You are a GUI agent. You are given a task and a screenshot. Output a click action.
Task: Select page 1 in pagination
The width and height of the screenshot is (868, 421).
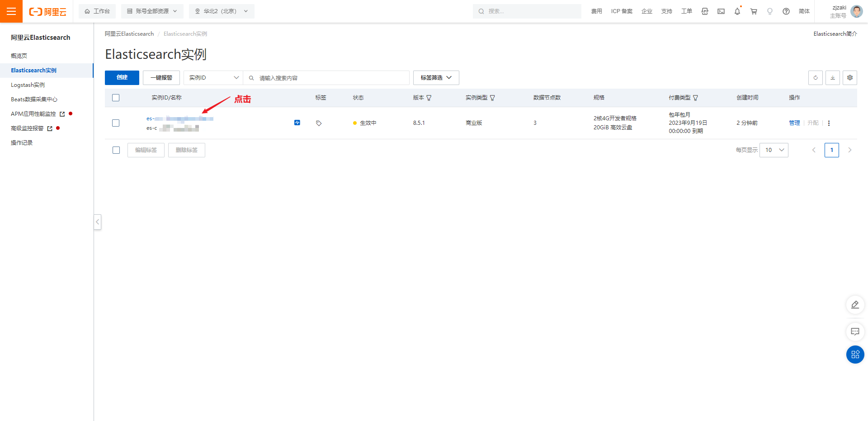(x=832, y=150)
